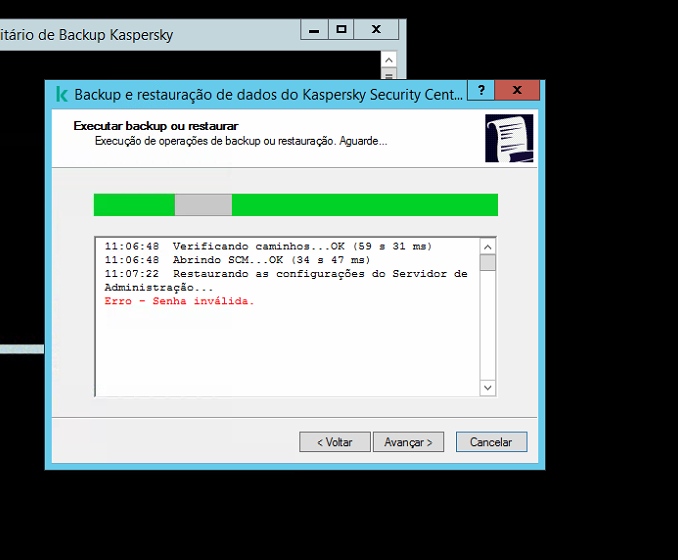This screenshot has height=560, width=678.
Task: Click the log scrollbar thumb
Action: (488, 262)
